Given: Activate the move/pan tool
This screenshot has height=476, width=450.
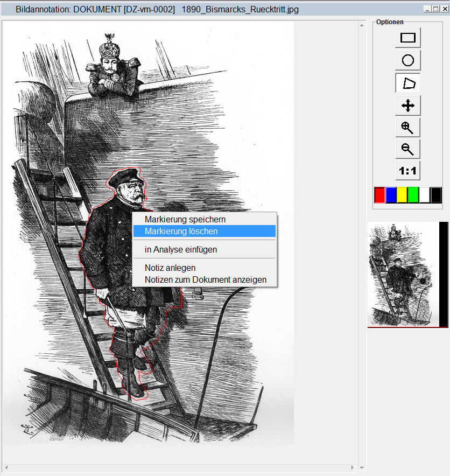Looking at the screenshot, I should 408,105.
